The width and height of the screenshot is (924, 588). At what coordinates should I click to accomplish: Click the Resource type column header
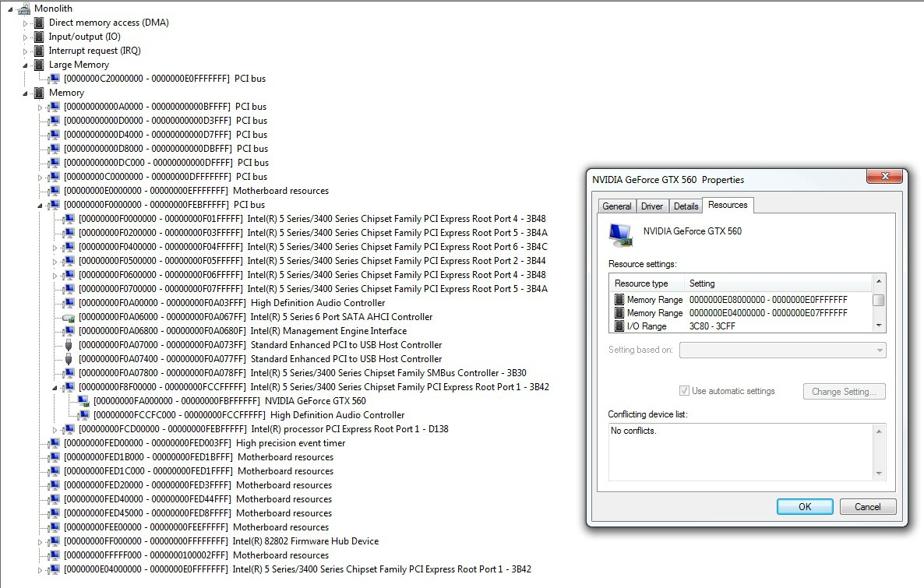(647, 283)
